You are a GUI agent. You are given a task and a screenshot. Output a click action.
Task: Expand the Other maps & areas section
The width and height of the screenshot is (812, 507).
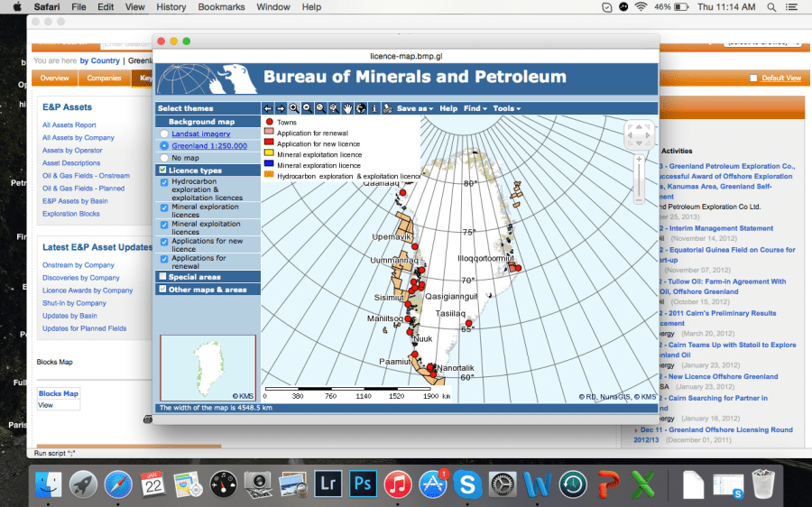(x=208, y=290)
